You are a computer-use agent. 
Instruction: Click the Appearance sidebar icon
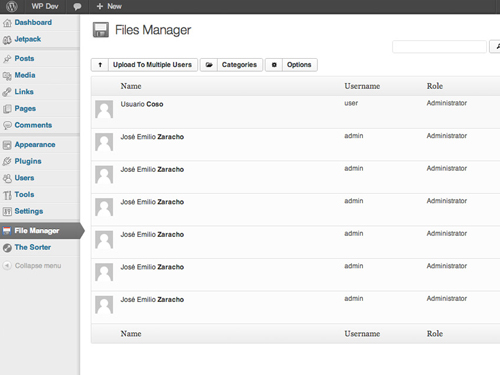click(7, 145)
